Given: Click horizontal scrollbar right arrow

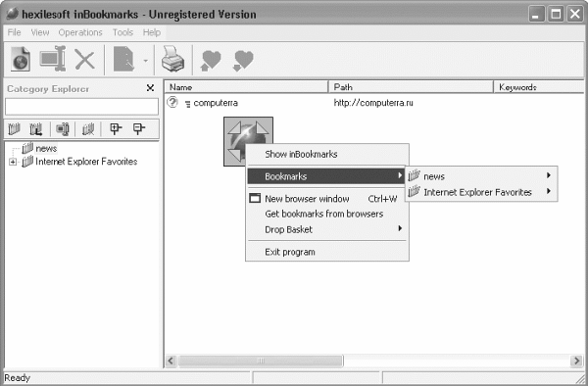Looking at the screenshot, I should (x=576, y=361).
